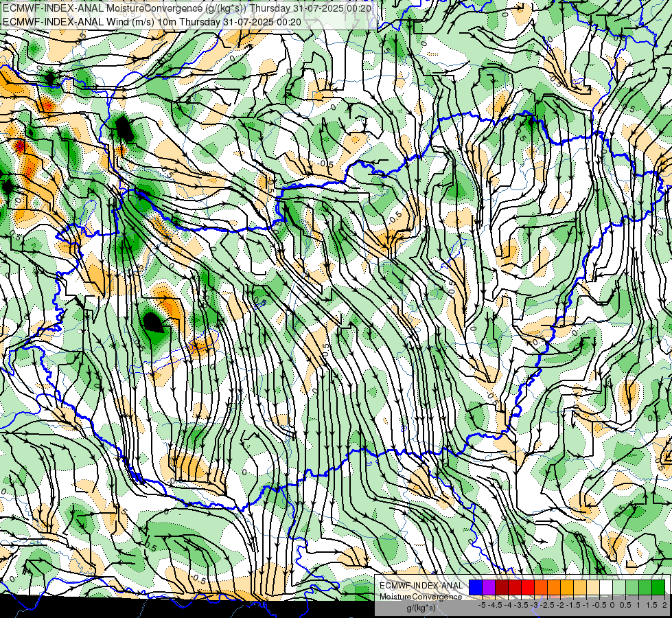The height and width of the screenshot is (618, 672).
Task: Click the -1.5 tick label on legend scale
Action: 573,605
